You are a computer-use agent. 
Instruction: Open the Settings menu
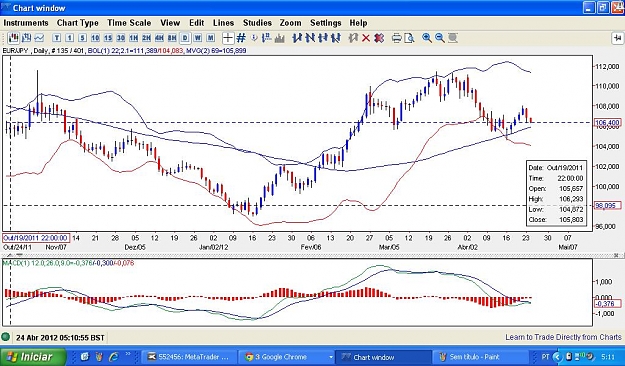326,23
